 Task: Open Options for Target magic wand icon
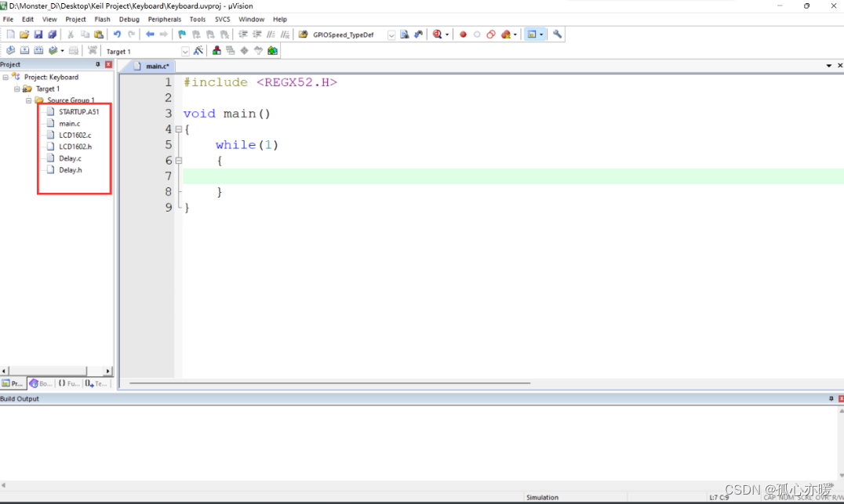(x=198, y=51)
